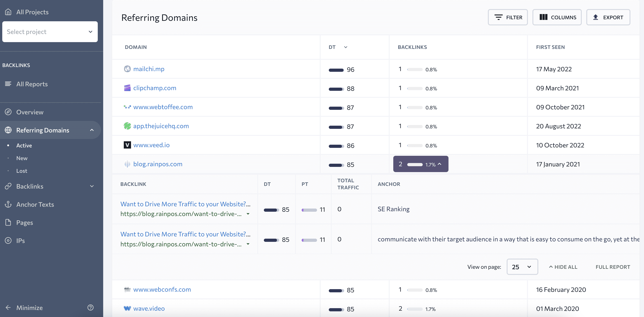
Task: Click the filter funnel icon
Action: tap(498, 17)
